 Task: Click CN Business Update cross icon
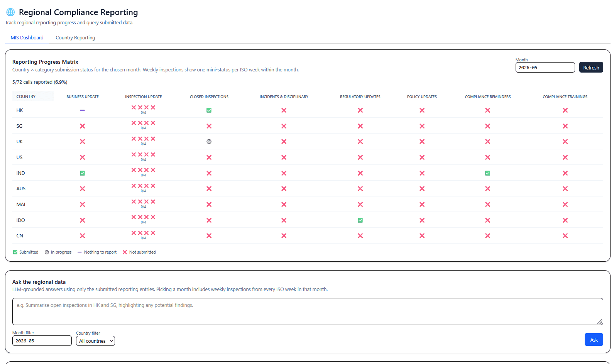(x=83, y=236)
